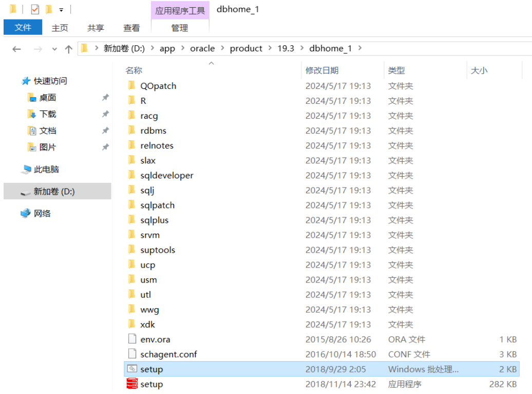532x394 pixels.
Task: Switch to the 管理 ribbon tab
Action: coord(180,28)
